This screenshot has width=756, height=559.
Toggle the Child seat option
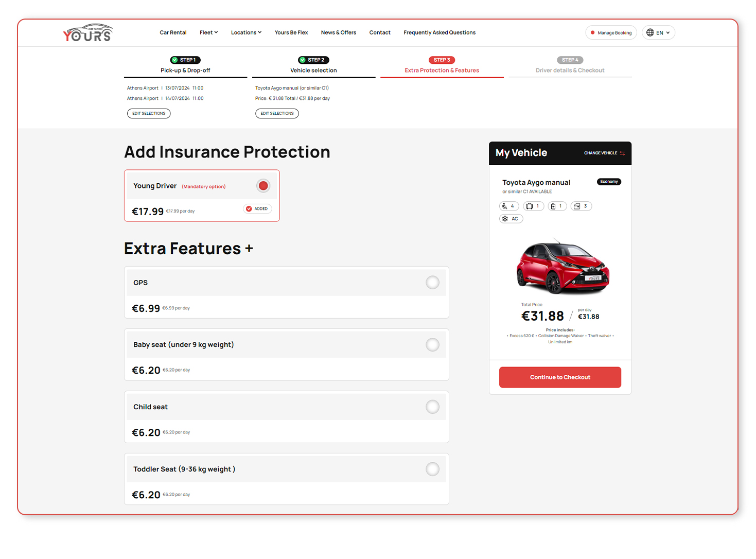pyautogui.click(x=432, y=407)
